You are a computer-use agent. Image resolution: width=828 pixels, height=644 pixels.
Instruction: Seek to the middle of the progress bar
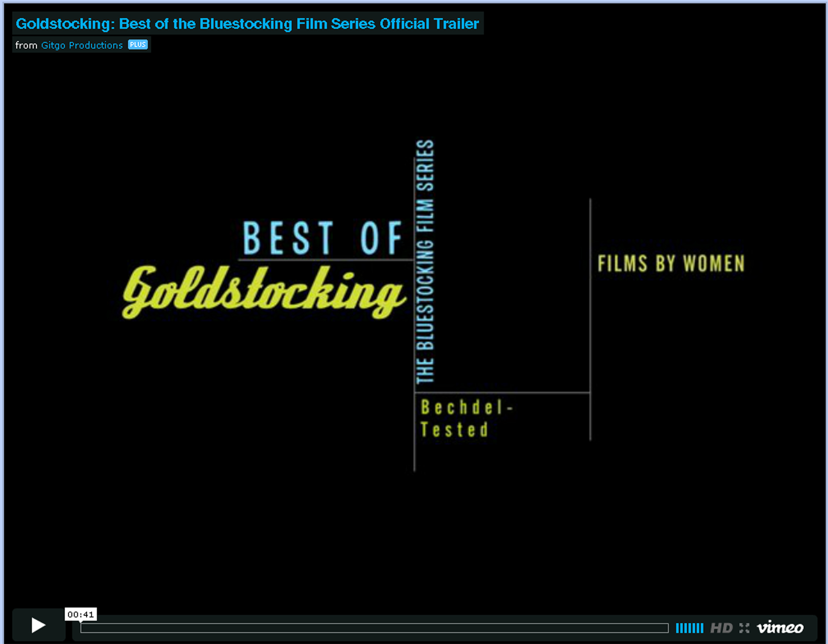(x=374, y=628)
